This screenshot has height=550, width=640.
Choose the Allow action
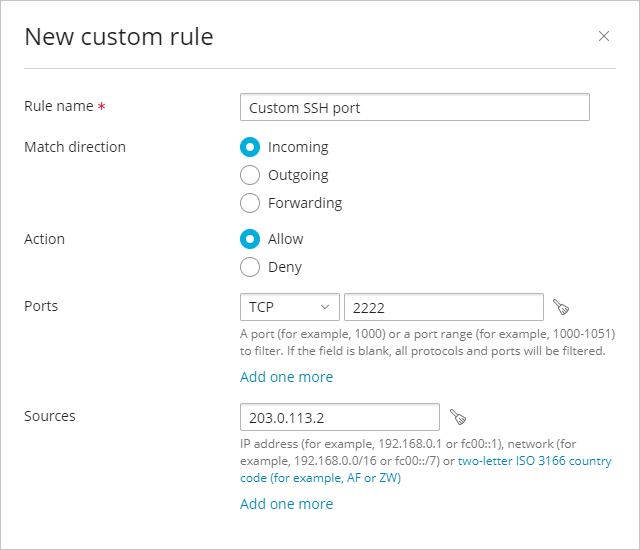250,239
